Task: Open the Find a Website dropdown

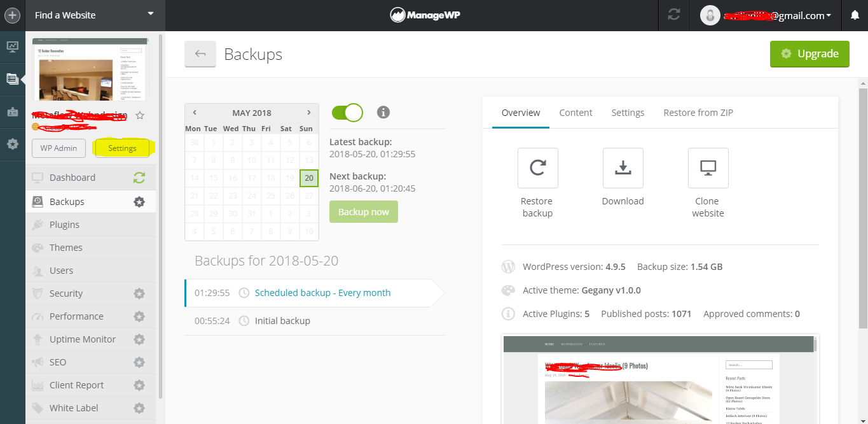Action: [x=95, y=15]
